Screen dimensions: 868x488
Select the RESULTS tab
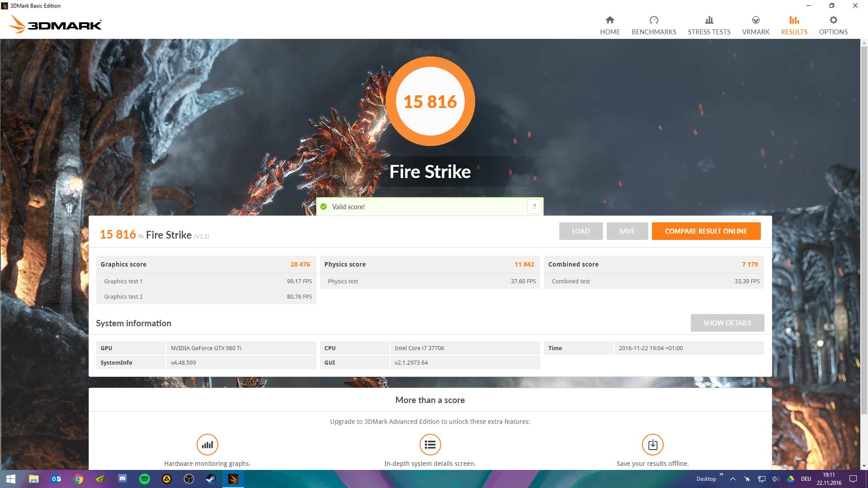[794, 25]
